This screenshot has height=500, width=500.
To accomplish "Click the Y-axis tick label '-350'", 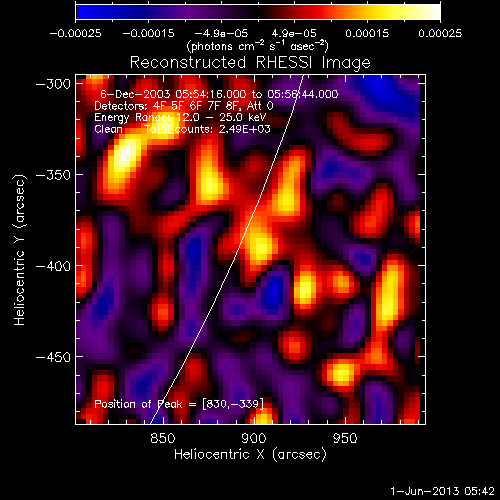I will (x=53, y=175).
